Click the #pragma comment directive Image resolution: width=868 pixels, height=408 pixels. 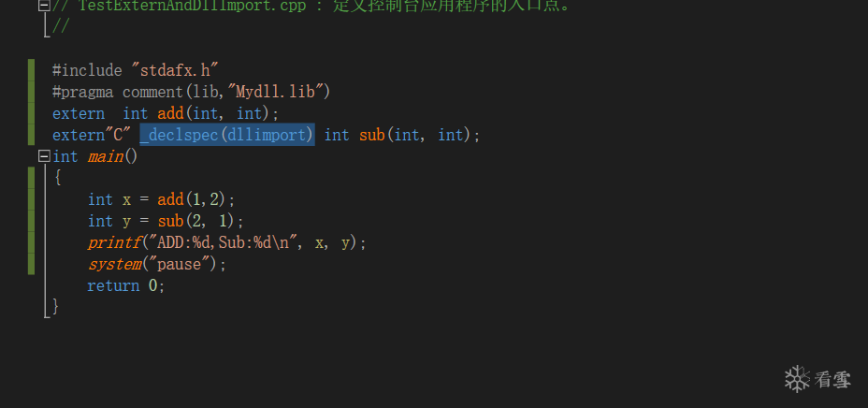(191, 92)
